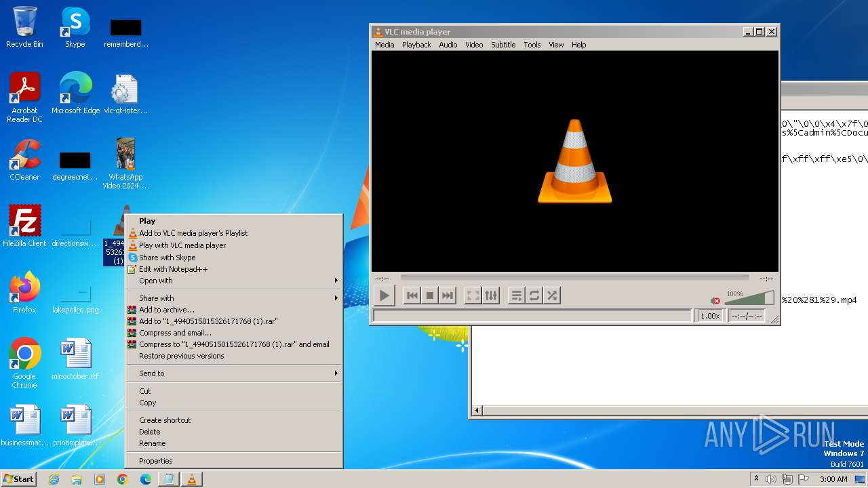Open Properties from the context menu
The width and height of the screenshot is (868, 488).
(234, 461)
